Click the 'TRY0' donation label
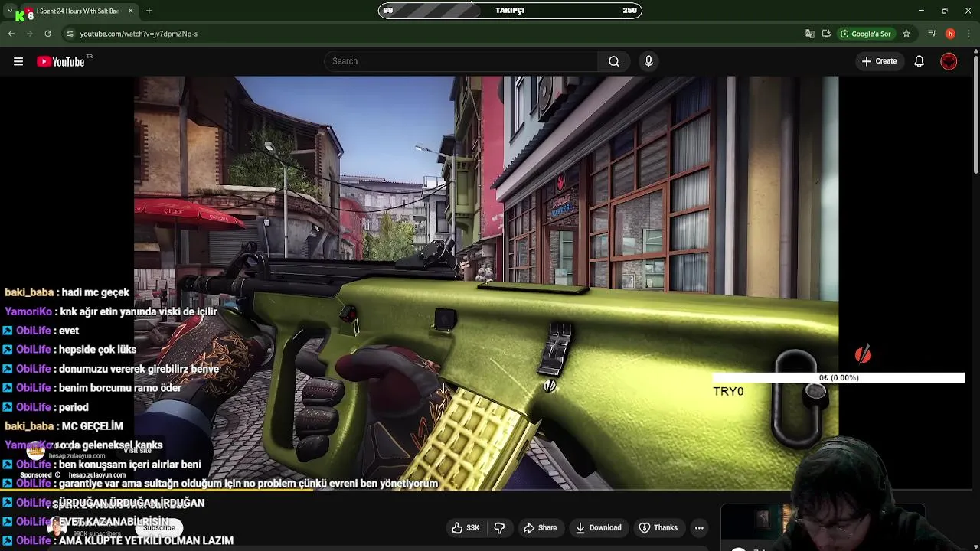Image resolution: width=980 pixels, height=551 pixels. [728, 391]
